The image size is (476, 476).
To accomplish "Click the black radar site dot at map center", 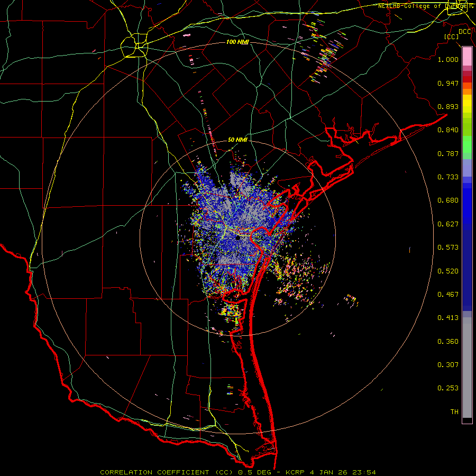I will (238, 238).
